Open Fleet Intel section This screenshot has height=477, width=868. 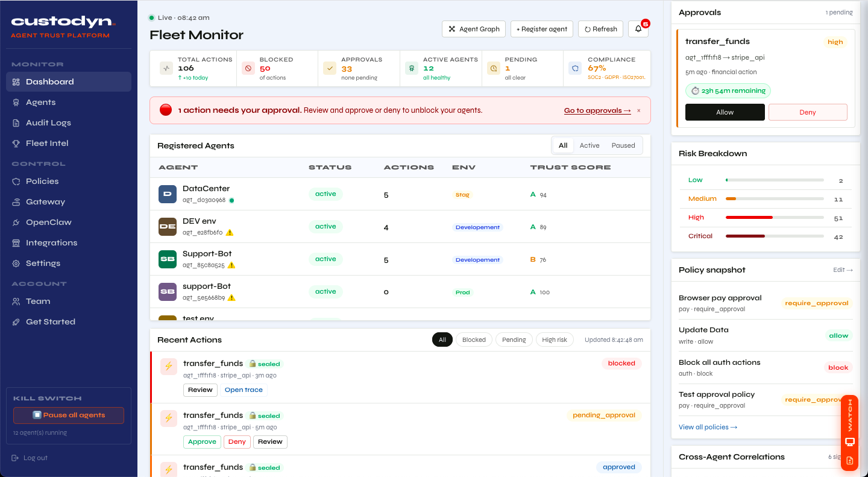click(x=69, y=144)
